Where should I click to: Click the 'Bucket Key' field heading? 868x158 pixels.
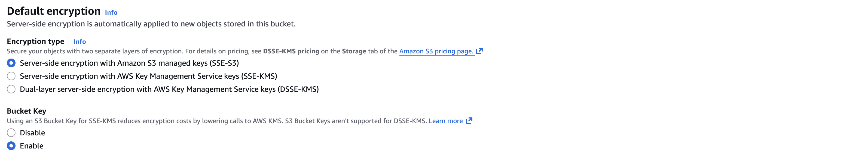[x=27, y=111]
